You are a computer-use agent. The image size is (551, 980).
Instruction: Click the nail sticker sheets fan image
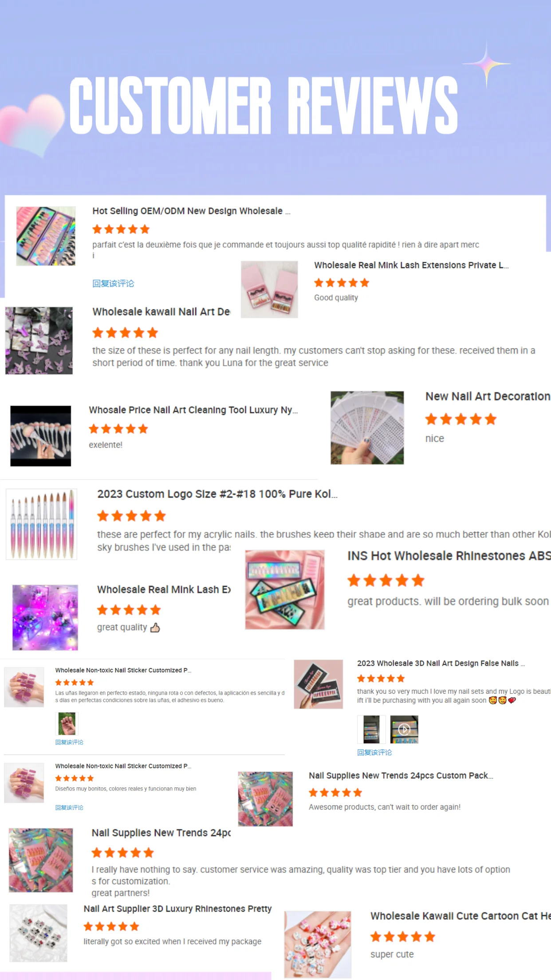(x=367, y=428)
